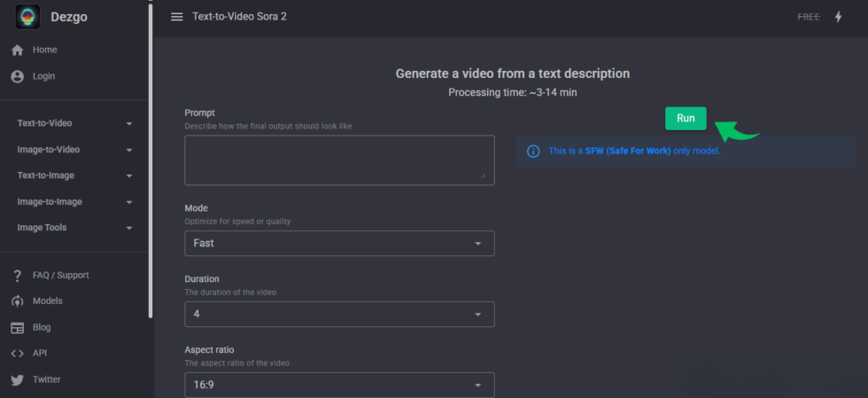Click the FAQ question mark icon
This screenshot has height=398, width=868.
18,276
